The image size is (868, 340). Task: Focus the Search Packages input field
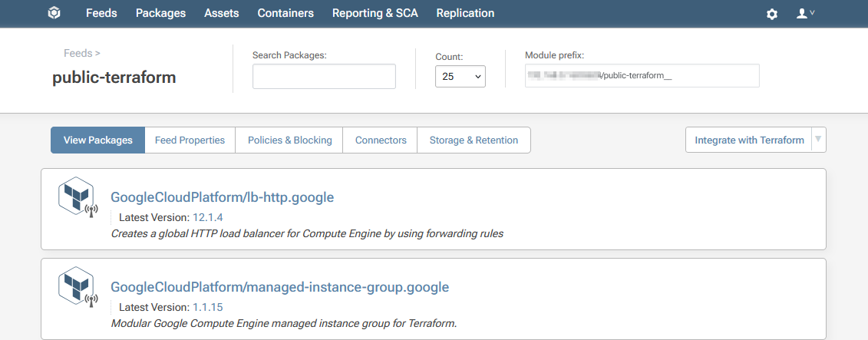point(324,77)
